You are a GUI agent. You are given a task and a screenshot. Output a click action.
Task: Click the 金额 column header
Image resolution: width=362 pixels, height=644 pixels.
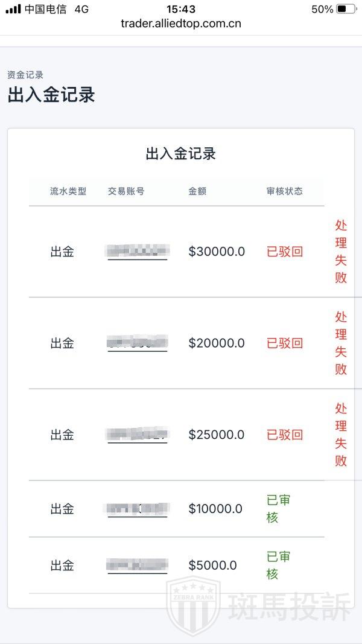197,191
